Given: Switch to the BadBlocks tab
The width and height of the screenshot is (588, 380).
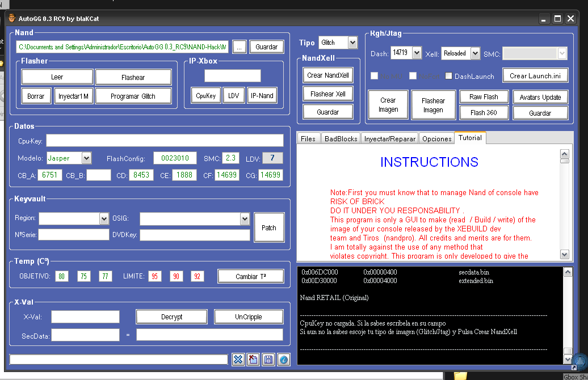Looking at the screenshot, I should coord(341,138).
